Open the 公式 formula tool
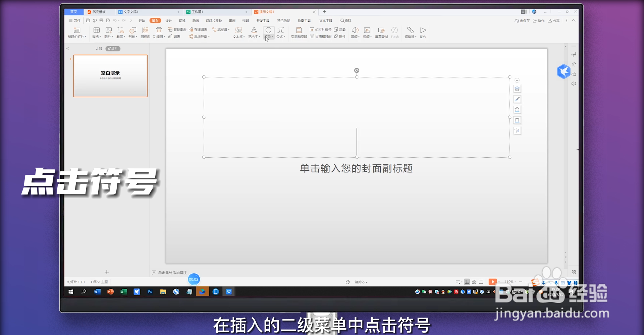This screenshot has width=644, height=335. [281, 33]
